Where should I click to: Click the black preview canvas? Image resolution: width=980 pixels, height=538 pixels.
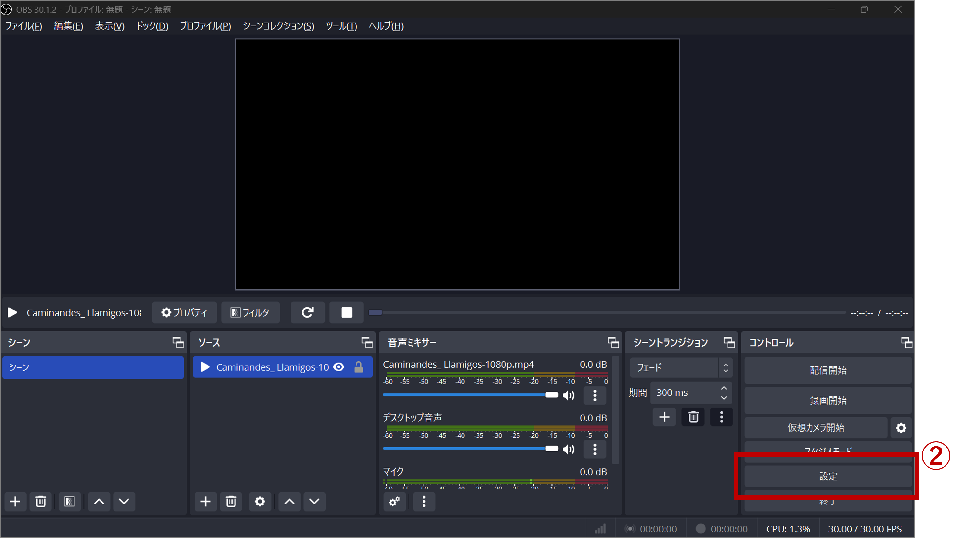(457, 164)
